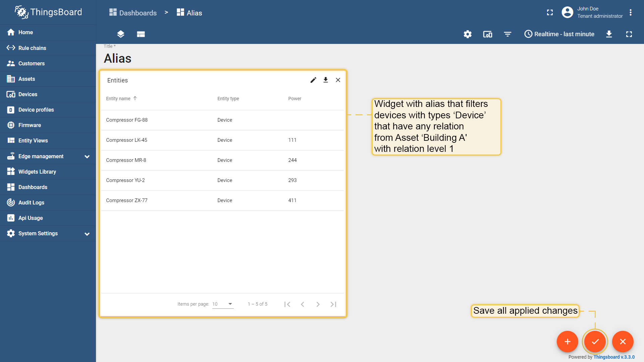Click the ThingsBoard logo
The image size is (644, 362).
pos(48,12)
